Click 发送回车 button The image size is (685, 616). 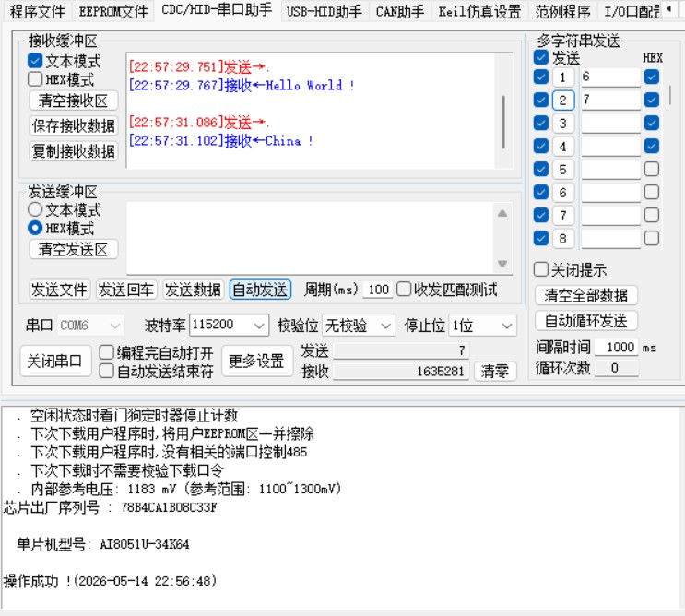click(125, 290)
